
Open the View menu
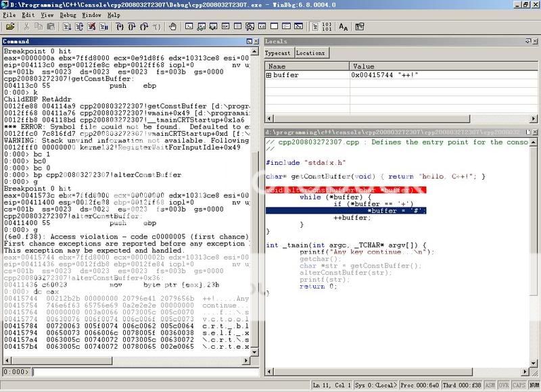tap(47, 15)
